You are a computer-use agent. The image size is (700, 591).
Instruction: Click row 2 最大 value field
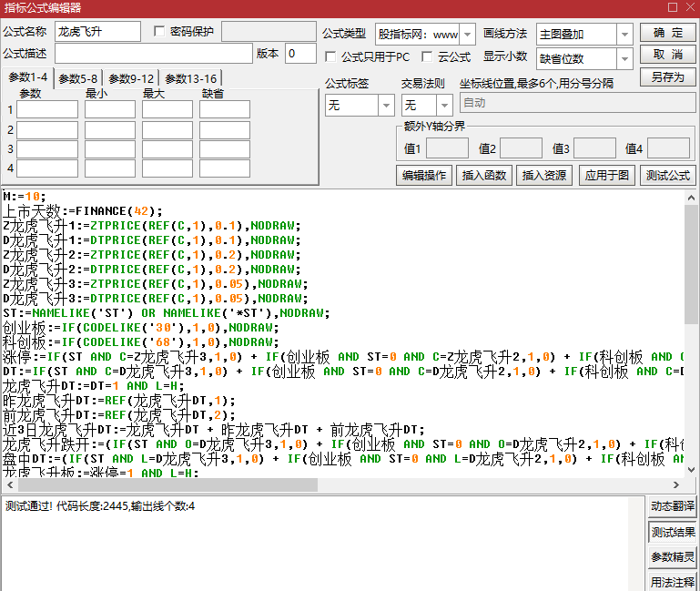167,130
